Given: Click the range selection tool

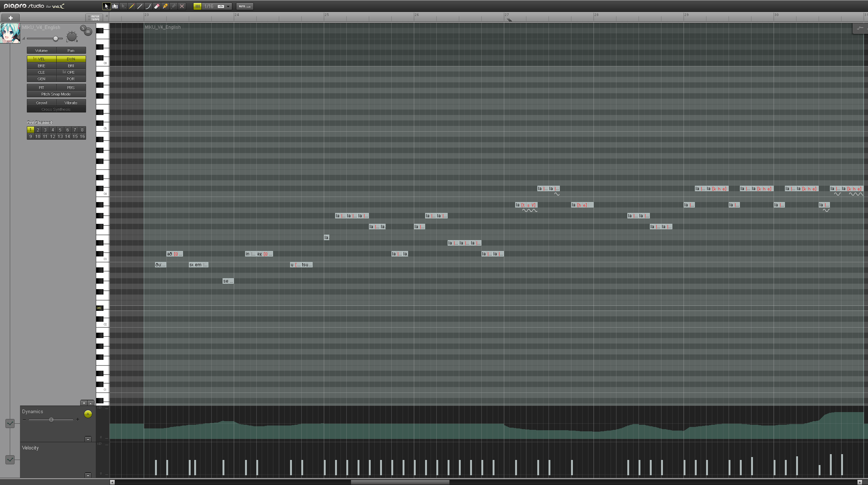Looking at the screenshot, I should [115, 6].
